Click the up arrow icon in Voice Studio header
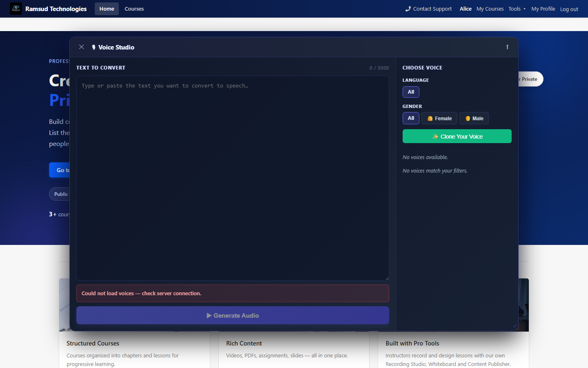This screenshot has height=368, width=588. point(508,47)
